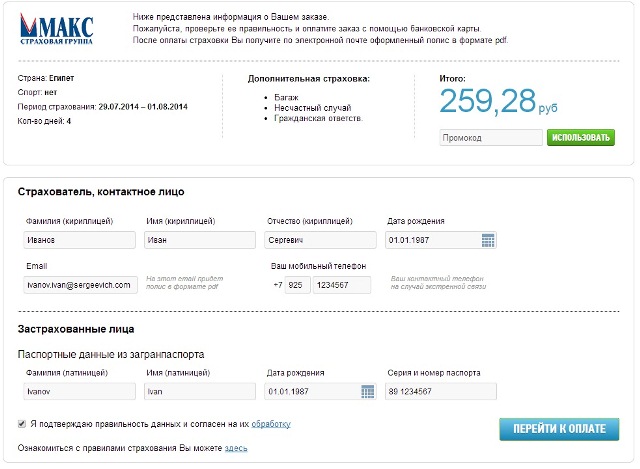Open the calendar picker for policyholder birth date
This screenshot has height=469, width=640.
488,240
